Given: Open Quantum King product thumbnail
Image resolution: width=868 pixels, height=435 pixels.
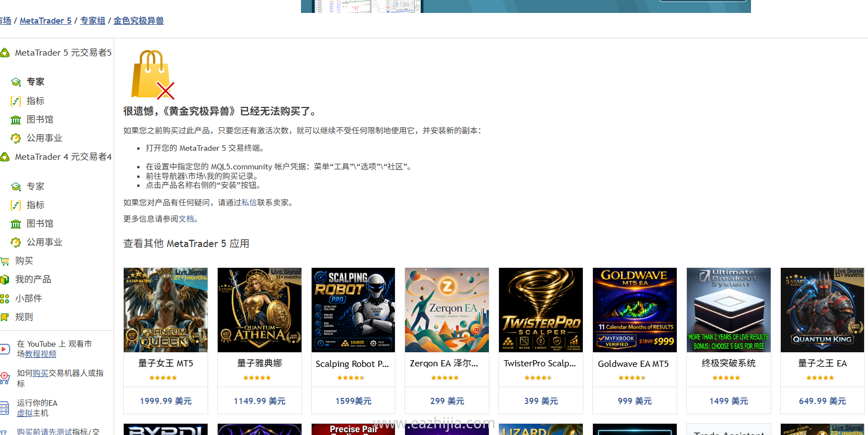Looking at the screenshot, I should [822, 310].
